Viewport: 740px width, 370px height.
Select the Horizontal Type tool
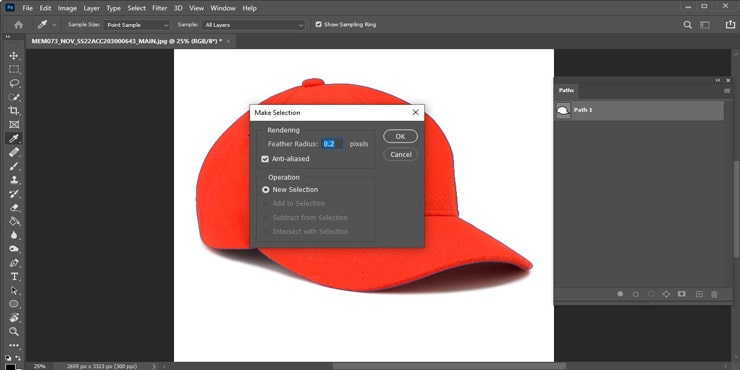(14, 276)
